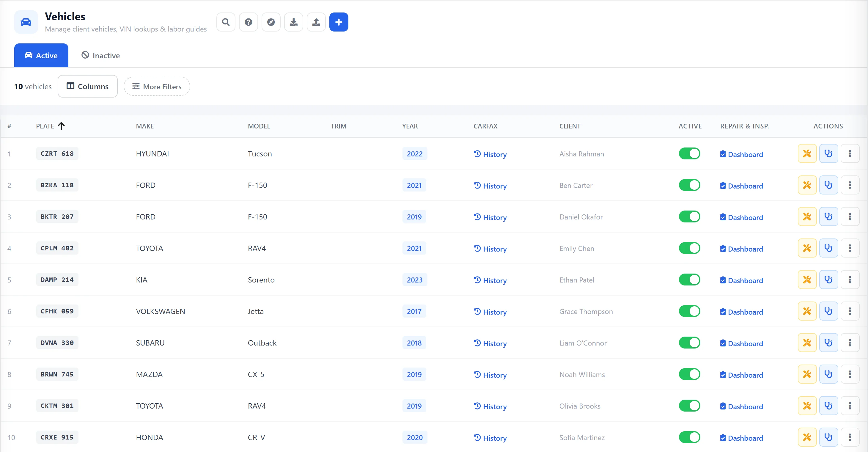Click the 2019 year badge for CKTM 301
This screenshot has width=868, height=452.
click(x=414, y=406)
